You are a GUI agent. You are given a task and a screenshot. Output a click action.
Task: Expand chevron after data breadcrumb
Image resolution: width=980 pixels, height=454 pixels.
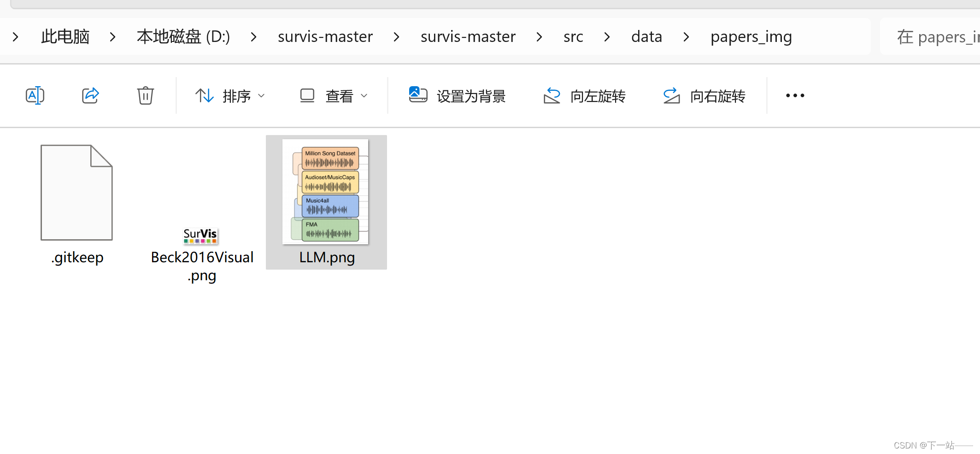tap(687, 36)
